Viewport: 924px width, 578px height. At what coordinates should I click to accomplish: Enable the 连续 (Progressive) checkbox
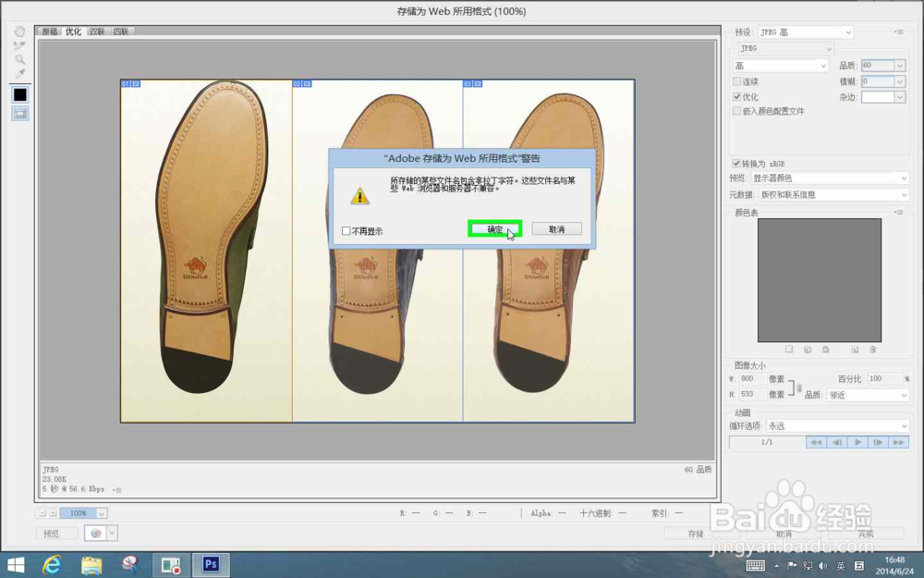(x=736, y=81)
